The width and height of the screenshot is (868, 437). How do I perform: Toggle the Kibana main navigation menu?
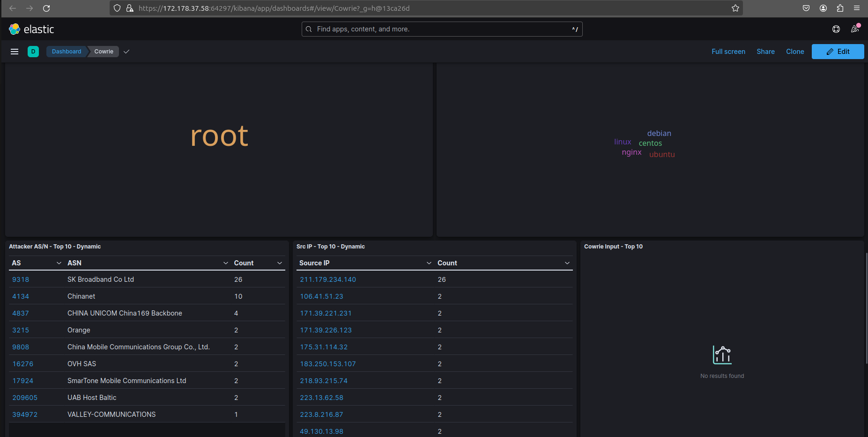[x=15, y=52]
